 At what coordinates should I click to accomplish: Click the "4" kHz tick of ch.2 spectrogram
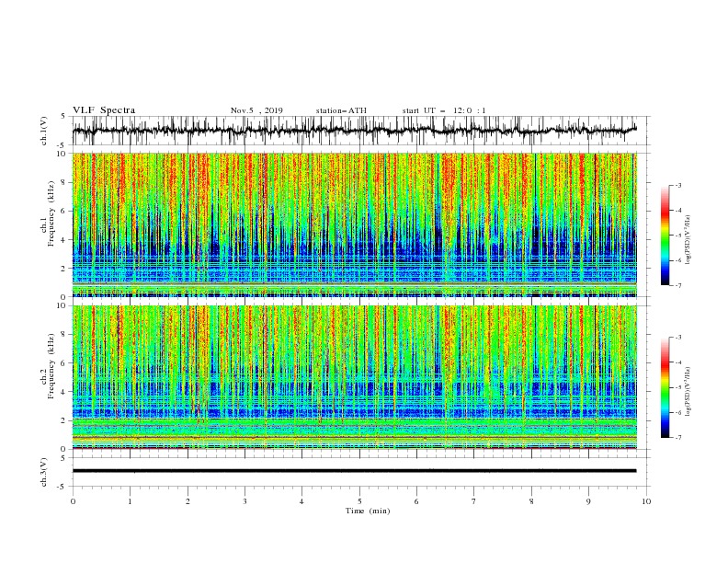point(64,392)
